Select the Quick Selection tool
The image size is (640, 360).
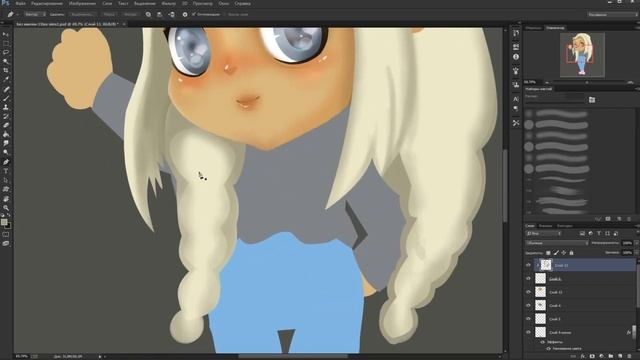point(6,61)
